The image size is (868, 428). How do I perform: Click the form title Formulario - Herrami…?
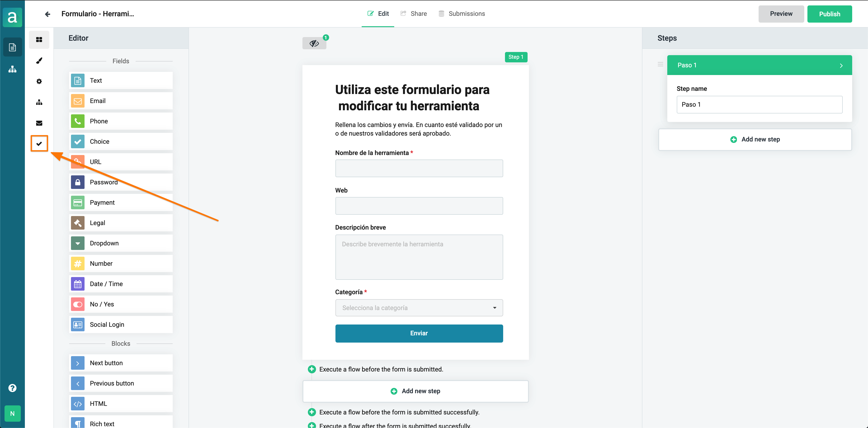[98, 14]
